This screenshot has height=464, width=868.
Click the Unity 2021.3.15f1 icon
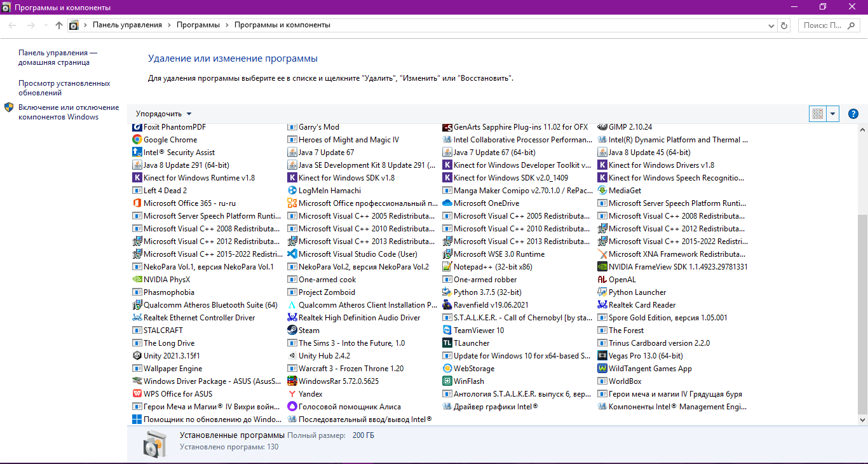(137, 356)
